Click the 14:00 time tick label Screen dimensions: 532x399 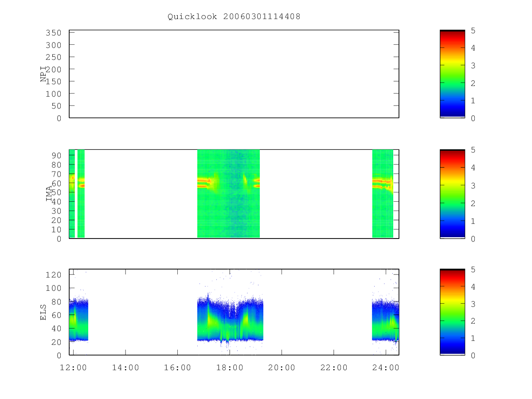click(x=125, y=368)
